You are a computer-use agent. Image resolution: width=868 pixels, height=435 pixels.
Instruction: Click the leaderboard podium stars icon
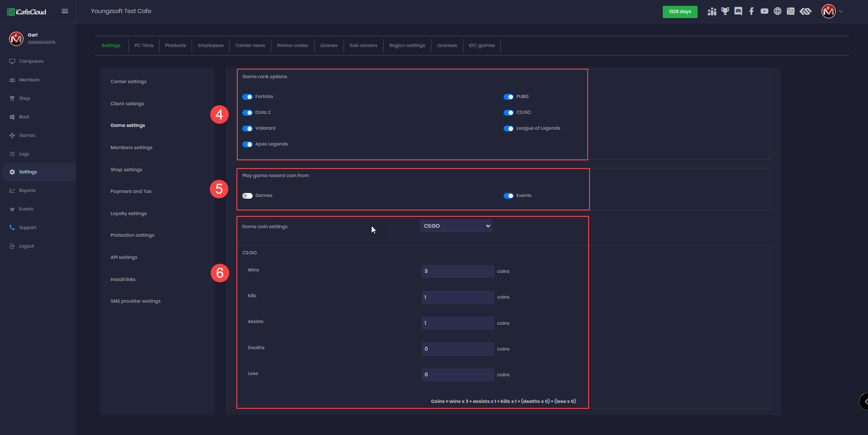(712, 11)
